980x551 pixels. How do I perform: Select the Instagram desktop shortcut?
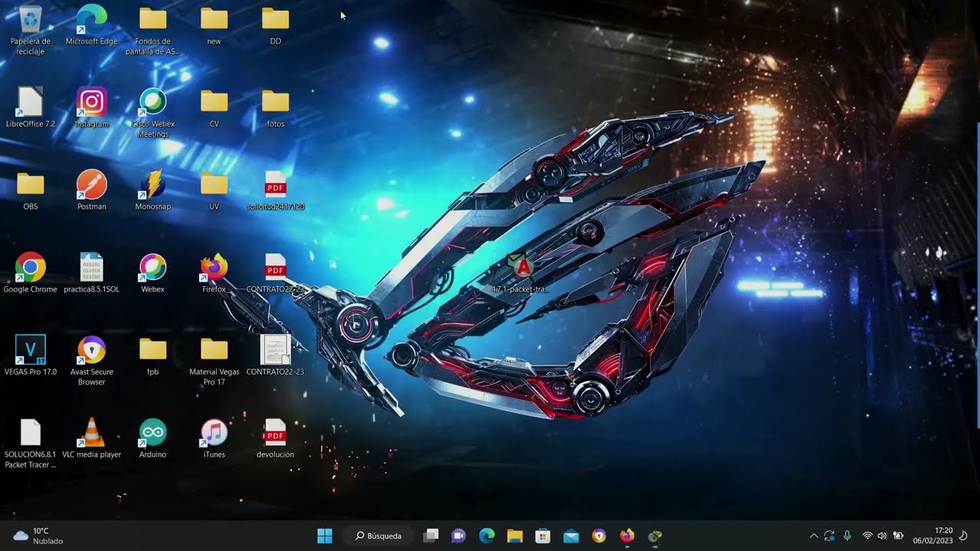[92, 107]
